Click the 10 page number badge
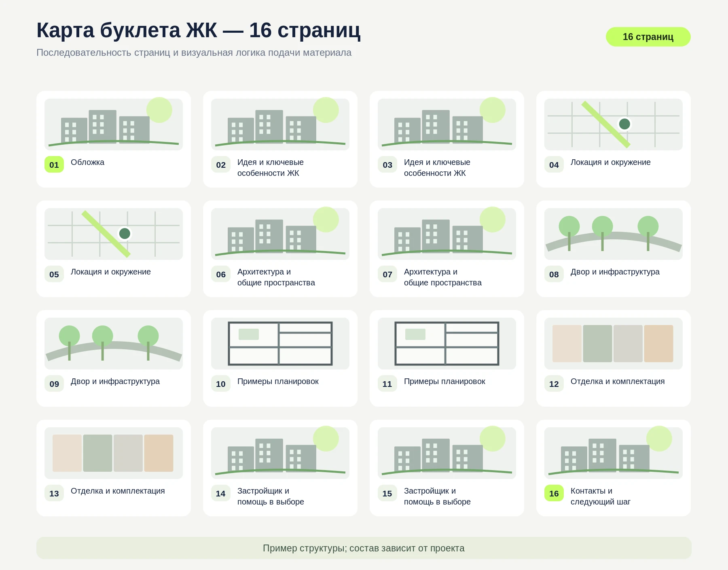728x570 pixels. (x=221, y=384)
